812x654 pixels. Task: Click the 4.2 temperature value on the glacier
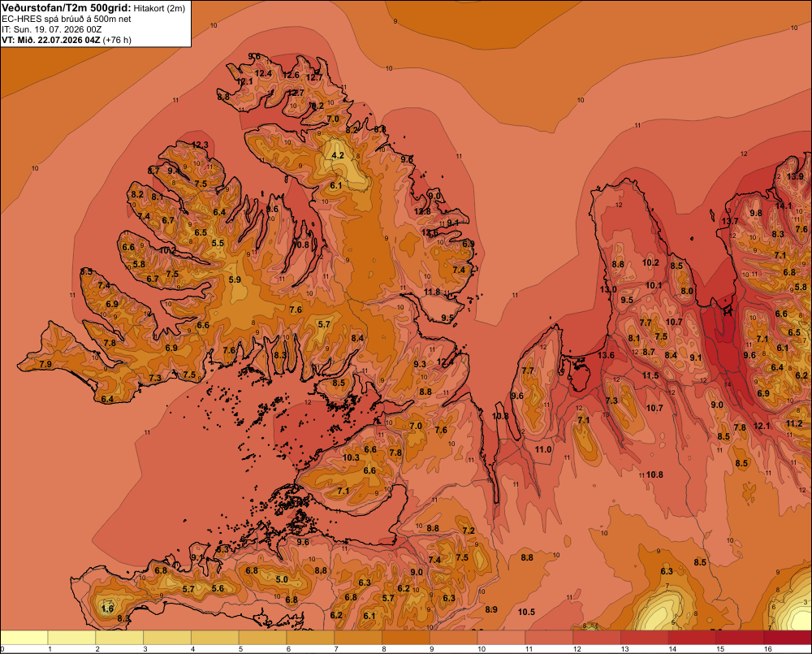coord(338,155)
